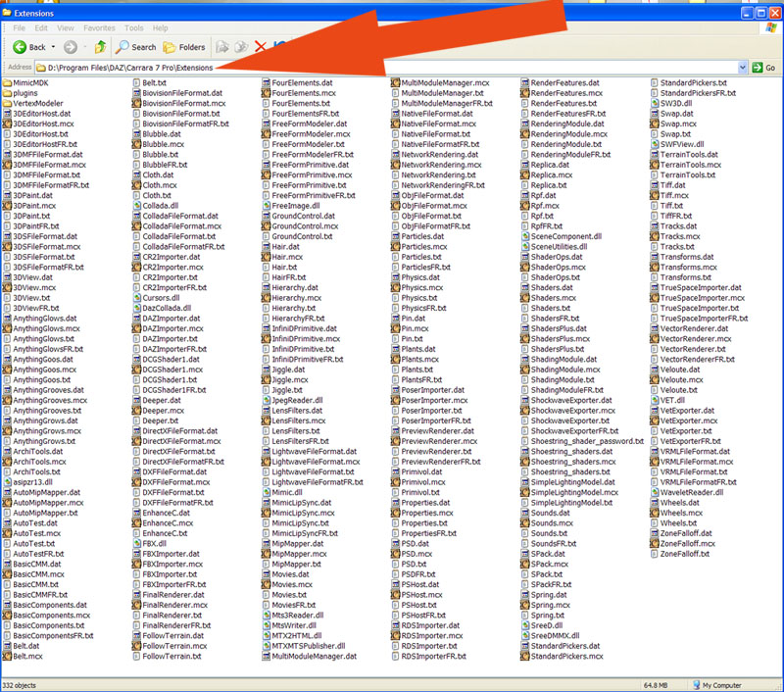Open the File menu
This screenshot has height=692, width=784.
coord(19,28)
